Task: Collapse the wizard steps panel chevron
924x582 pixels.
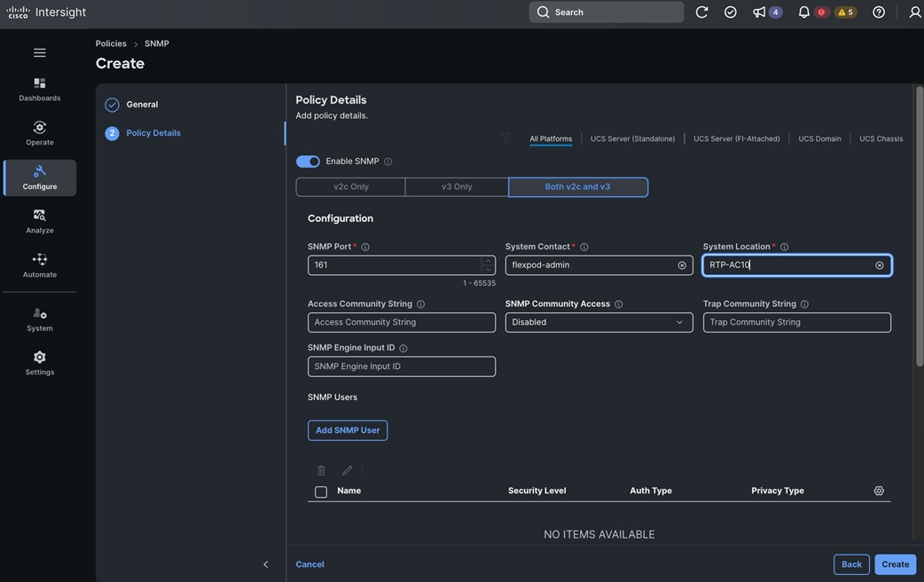Action: [x=266, y=564]
